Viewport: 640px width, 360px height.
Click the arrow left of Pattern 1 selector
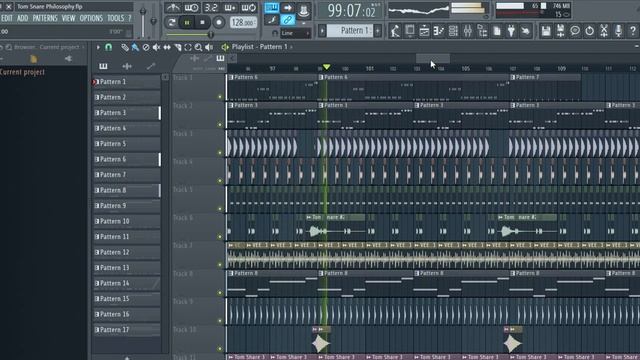click(322, 31)
